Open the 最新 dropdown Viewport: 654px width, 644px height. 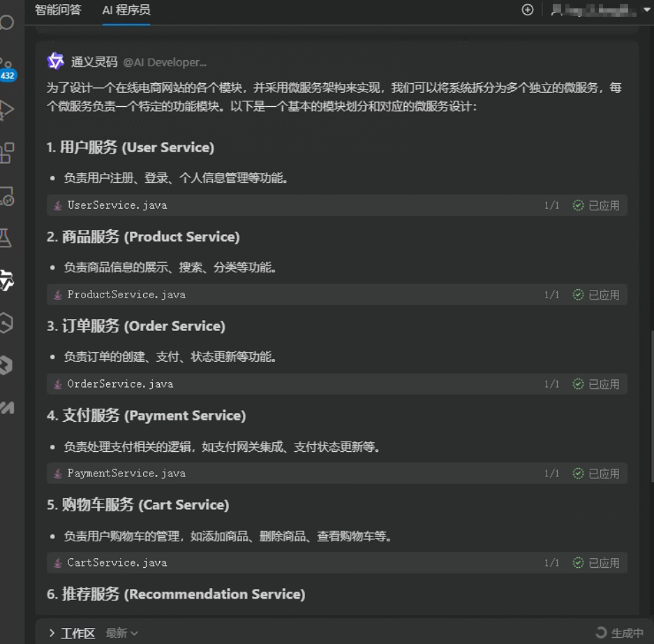(121, 633)
